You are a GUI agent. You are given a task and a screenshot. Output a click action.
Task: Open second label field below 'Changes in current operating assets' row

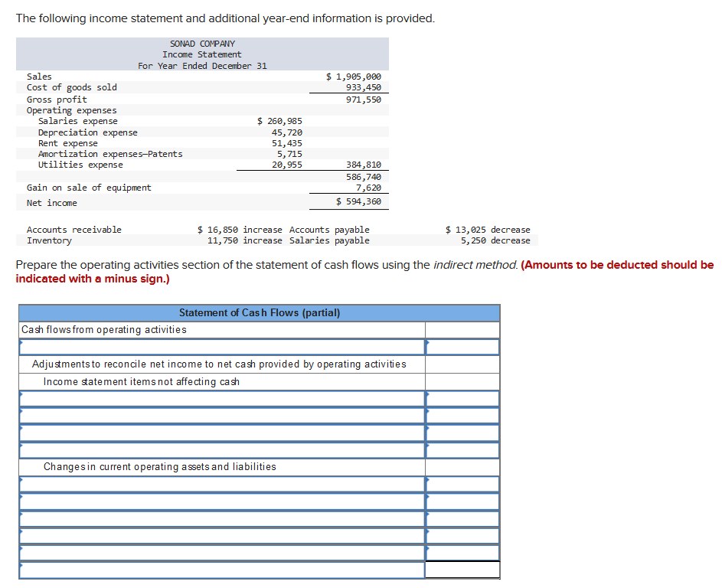coord(222,501)
